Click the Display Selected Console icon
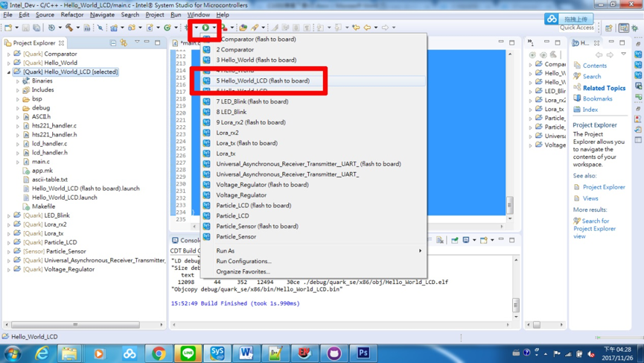Image resolution: width=644 pixels, height=363 pixels. pyautogui.click(x=466, y=240)
